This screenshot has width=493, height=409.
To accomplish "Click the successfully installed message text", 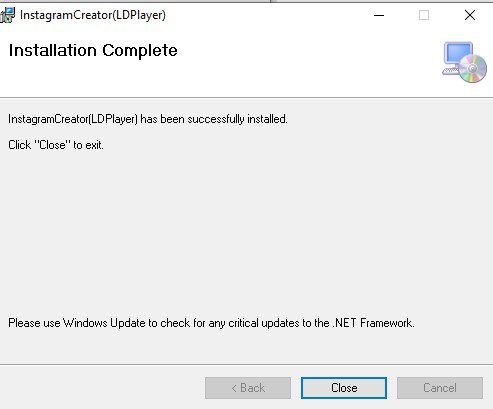I will 148,119.
